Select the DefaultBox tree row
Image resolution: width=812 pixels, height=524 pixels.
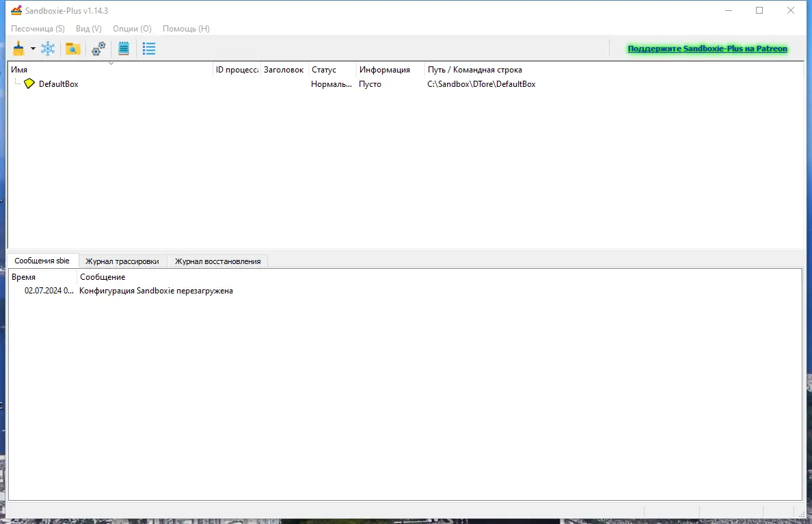point(405,84)
